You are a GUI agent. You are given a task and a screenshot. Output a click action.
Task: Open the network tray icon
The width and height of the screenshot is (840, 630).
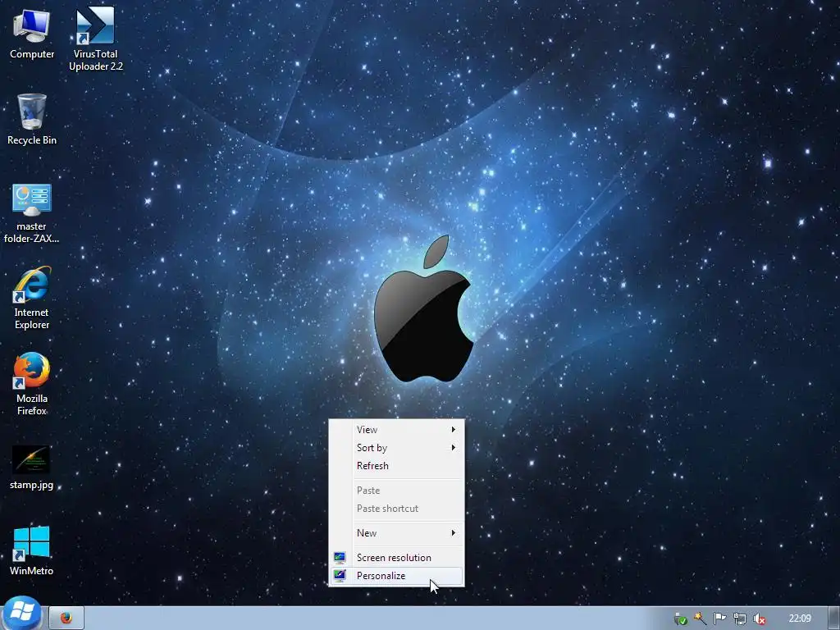pos(740,619)
